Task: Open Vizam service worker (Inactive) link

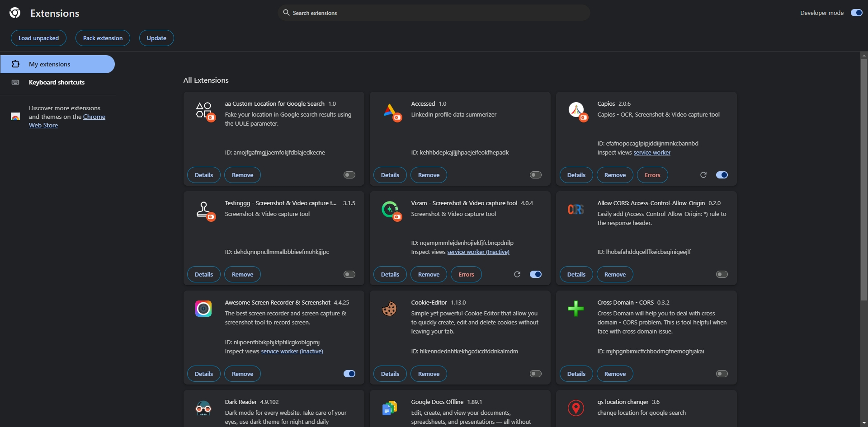Action: click(x=478, y=252)
